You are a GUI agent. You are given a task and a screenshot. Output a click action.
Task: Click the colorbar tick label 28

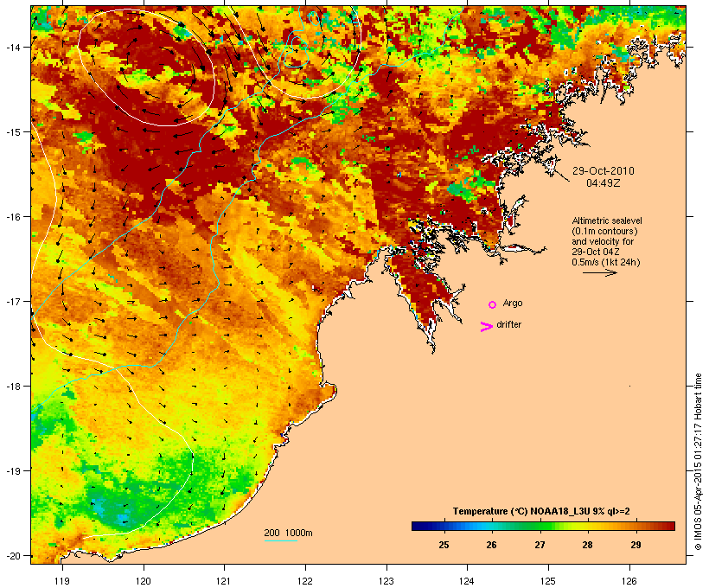tap(587, 545)
